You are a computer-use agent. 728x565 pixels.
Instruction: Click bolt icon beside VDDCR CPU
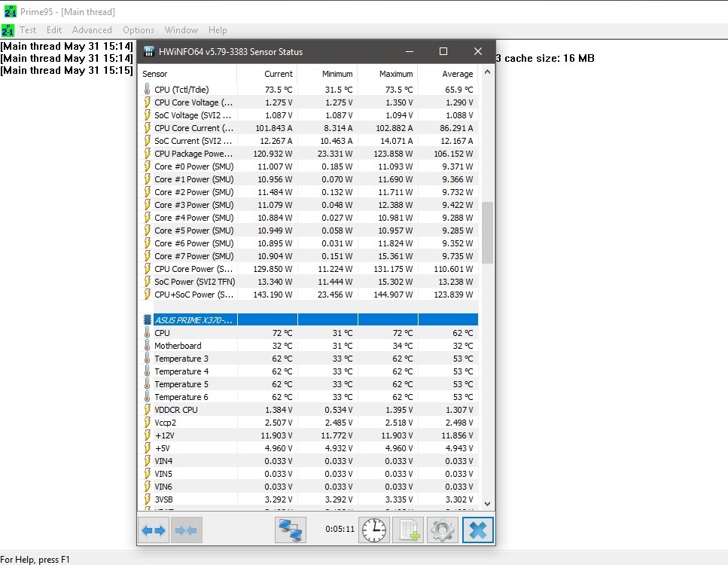147,409
